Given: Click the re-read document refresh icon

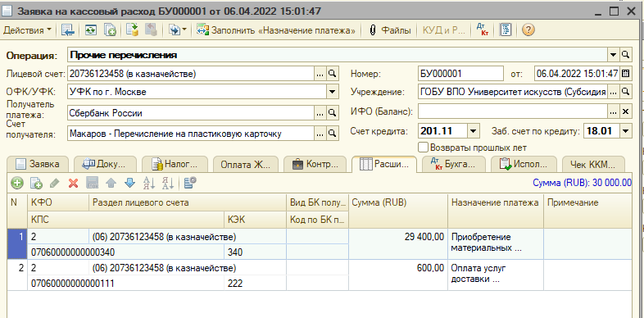Looking at the screenshot, I should (x=91, y=30).
